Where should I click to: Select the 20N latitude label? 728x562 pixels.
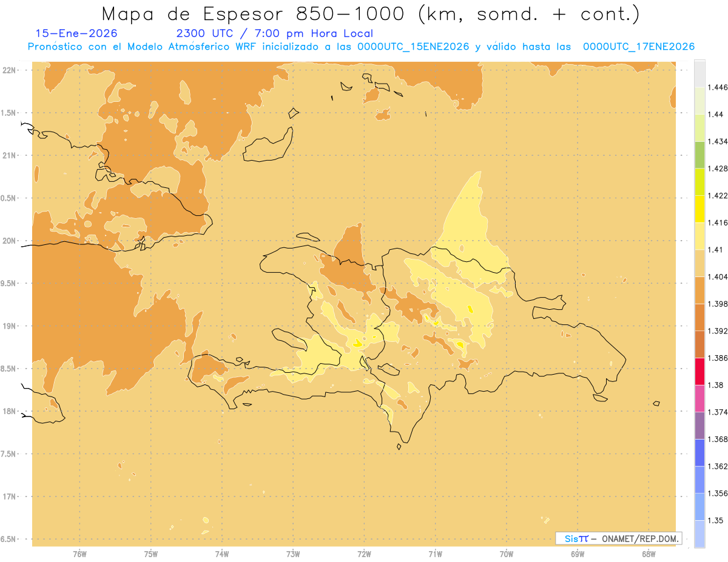tap(10, 241)
